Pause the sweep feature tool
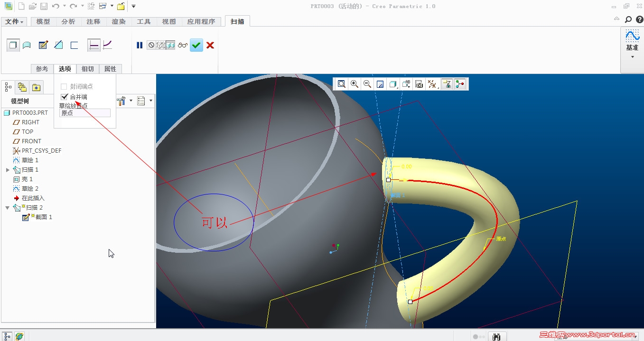 140,45
